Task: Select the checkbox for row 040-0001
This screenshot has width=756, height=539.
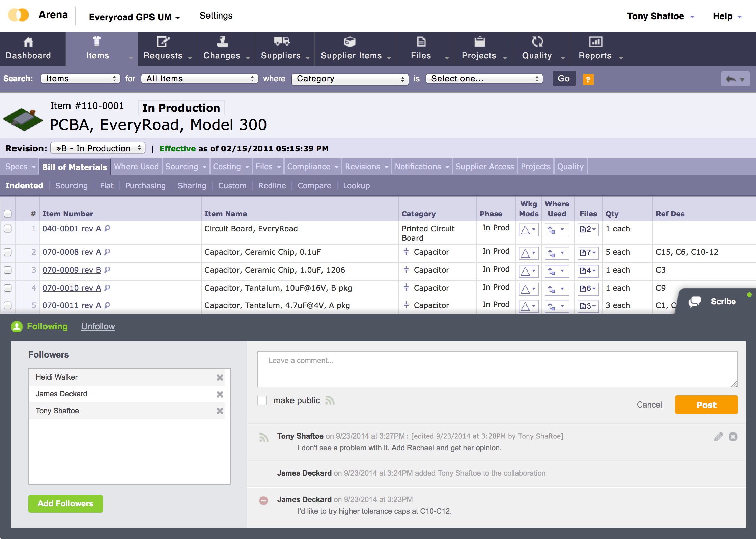Action: (x=8, y=229)
